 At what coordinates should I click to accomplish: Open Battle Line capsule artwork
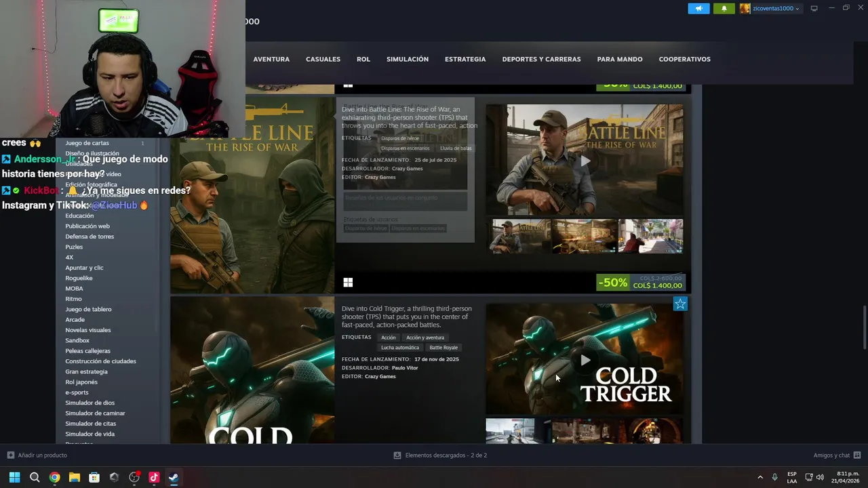(x=252, y=196)
